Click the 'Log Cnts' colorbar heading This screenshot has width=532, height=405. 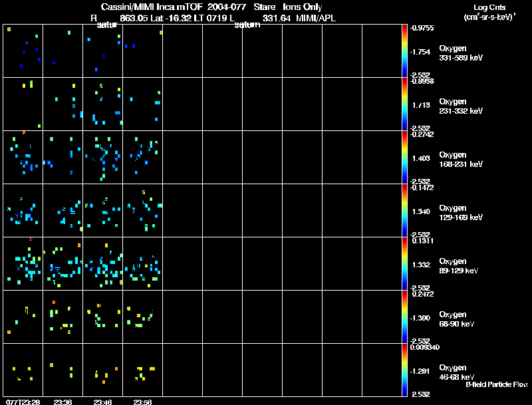489,7
